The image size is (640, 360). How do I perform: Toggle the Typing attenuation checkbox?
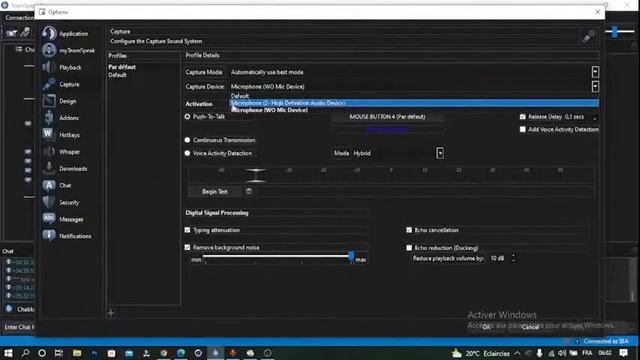[x=187, y=230]
